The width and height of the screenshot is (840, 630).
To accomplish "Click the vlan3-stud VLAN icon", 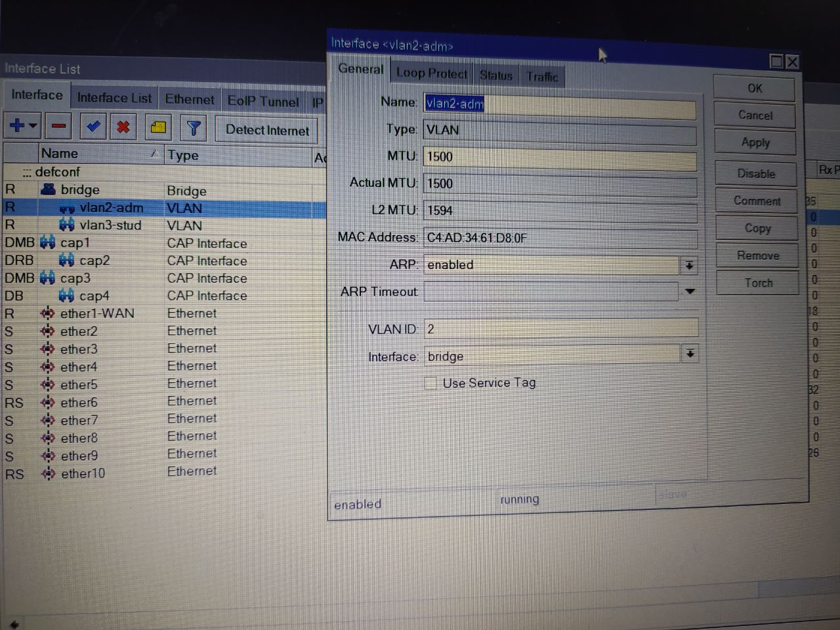I will 67,225.
